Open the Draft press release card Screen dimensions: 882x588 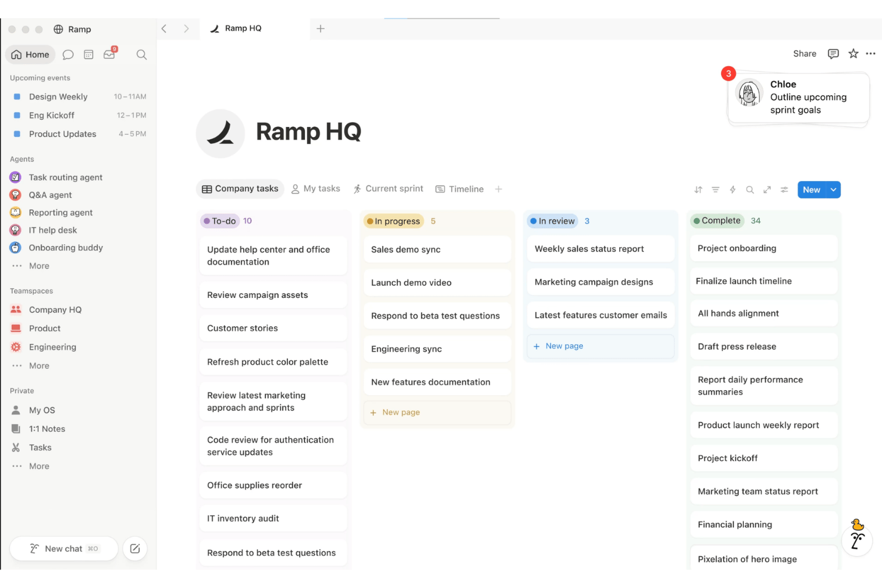[x=764, y=347]
